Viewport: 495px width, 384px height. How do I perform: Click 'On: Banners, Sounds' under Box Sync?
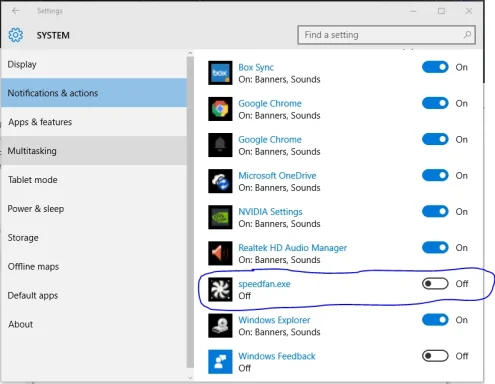point(279,80)
